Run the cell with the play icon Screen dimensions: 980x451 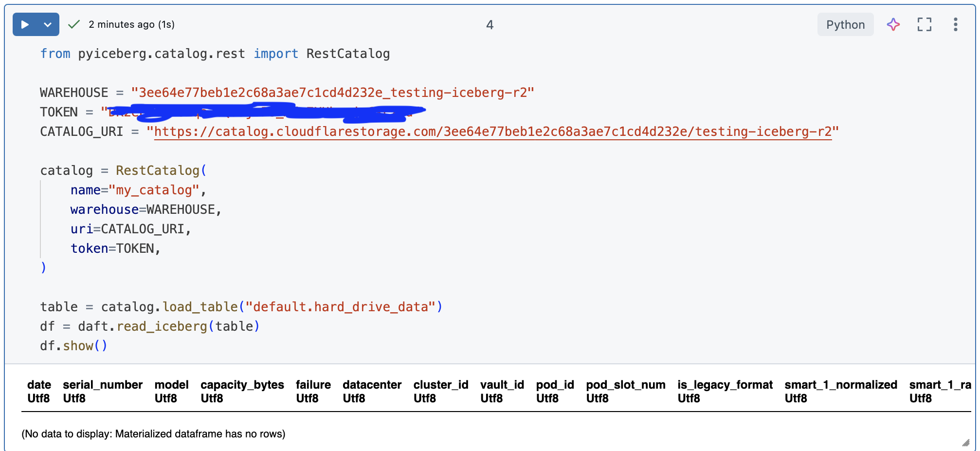(x=25, y=24)
